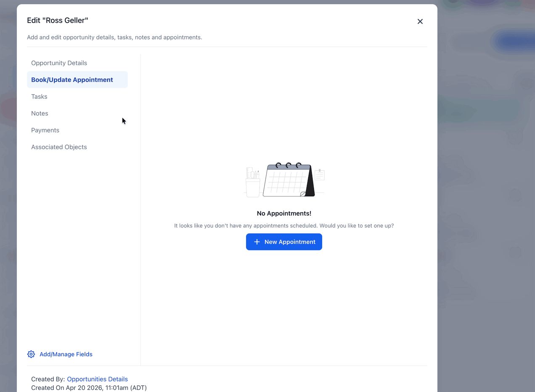Open the Opportunity Details tab
This screenshot has width=535, height=392.
click(x=77, y=63)
